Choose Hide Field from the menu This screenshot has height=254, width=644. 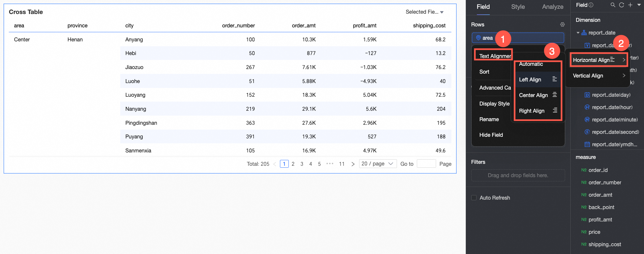(491, 135)
